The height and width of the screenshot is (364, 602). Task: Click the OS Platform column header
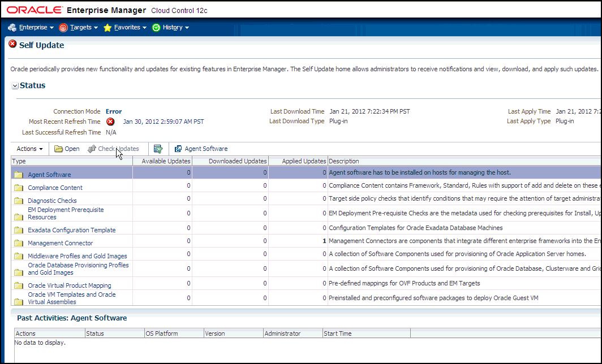pyautogui.click(x=174, y=333)
